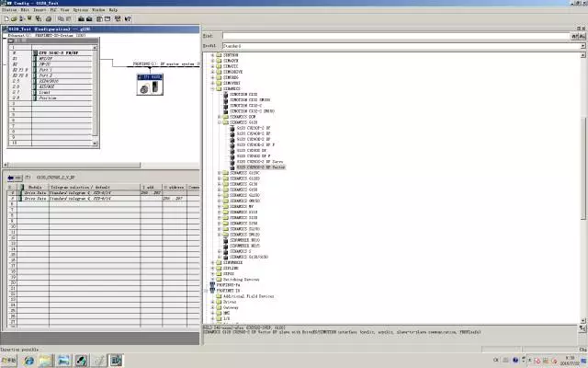The image size is (588, 368).
Task: Expand the SINUMERIK catalog folder
Action: point(213,261)
